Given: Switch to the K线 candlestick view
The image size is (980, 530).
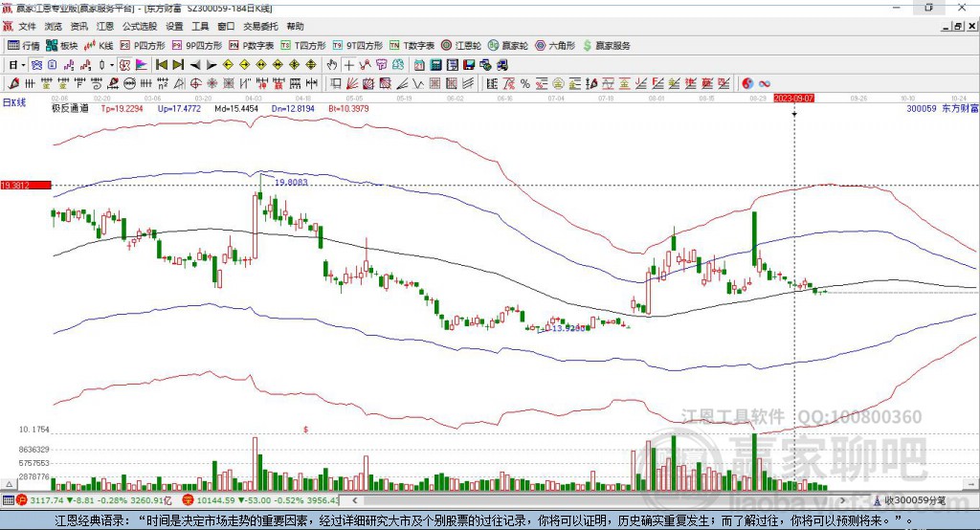Looking at the screenshot, I should click(x=99, y=46).
